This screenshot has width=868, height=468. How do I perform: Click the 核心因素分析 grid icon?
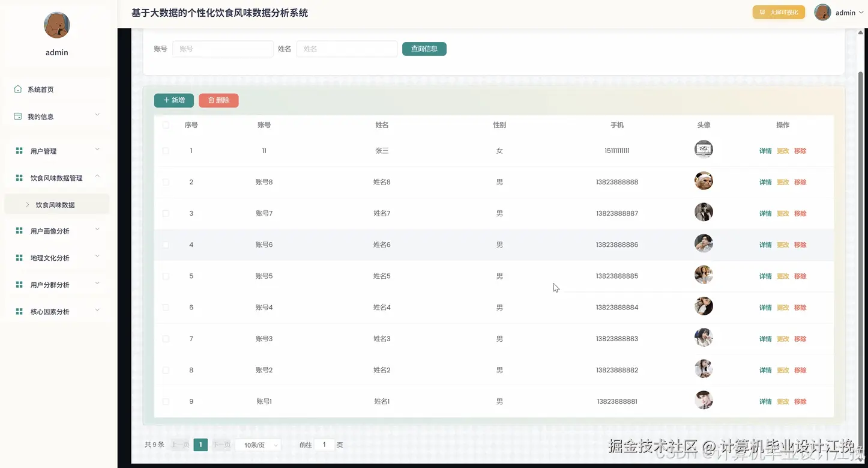point(19,312)
